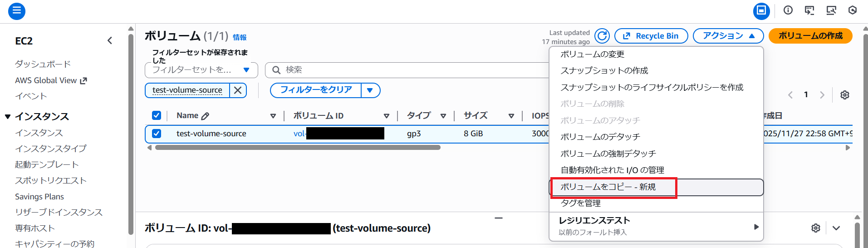868x248 pixels.
Task: Choose ボリュームをコピー - 新規
Action: pyautogui.click(x=657, y=187)
